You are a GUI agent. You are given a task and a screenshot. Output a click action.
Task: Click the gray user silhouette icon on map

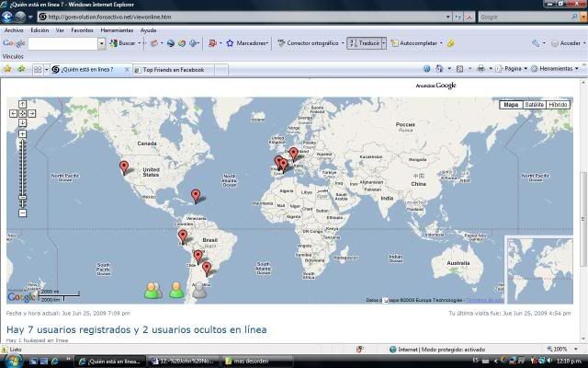click(x=199, y=291)
